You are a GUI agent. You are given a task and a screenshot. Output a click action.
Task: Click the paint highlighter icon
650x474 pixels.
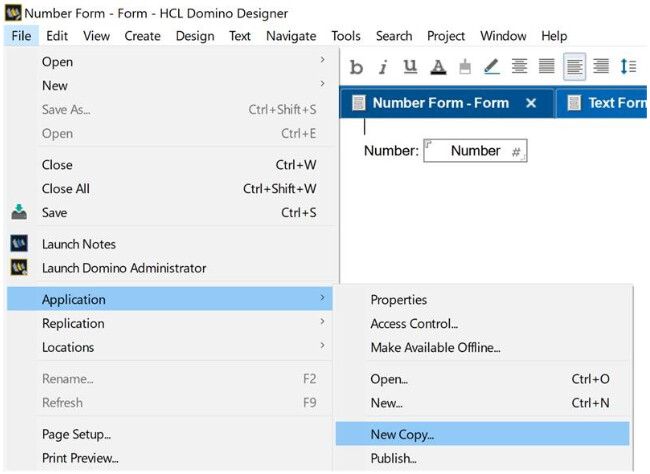click(x=465, y=67)
